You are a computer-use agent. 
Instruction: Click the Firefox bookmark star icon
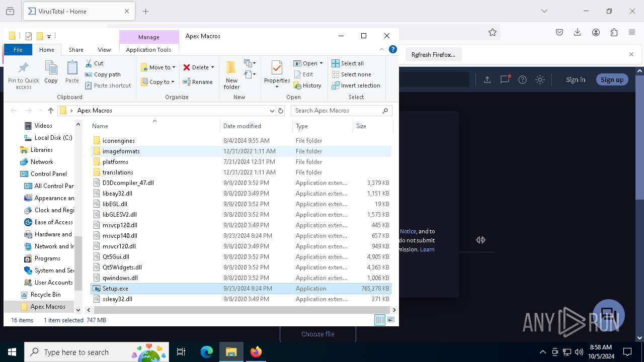(x=493, y=32)
